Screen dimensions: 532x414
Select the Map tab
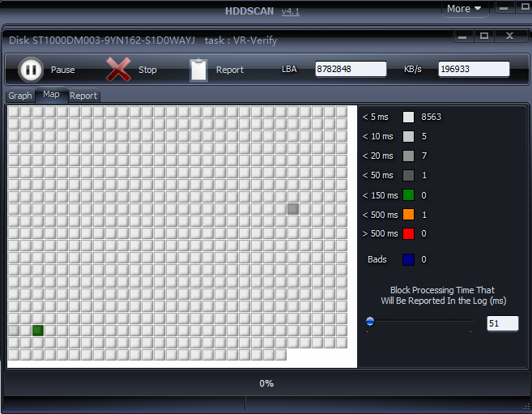pos(51,95)
